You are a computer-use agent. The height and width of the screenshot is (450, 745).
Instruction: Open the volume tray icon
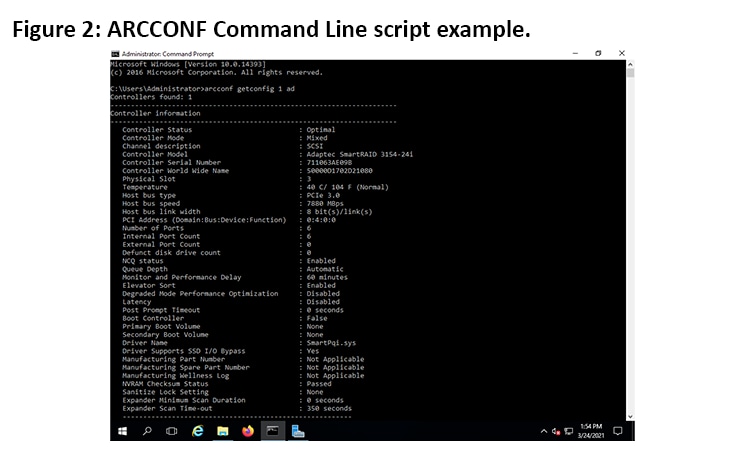click(x=556, y=431)
